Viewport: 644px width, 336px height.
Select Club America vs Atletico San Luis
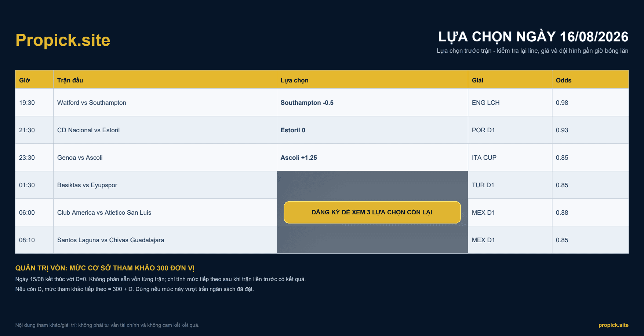point(104,213)
